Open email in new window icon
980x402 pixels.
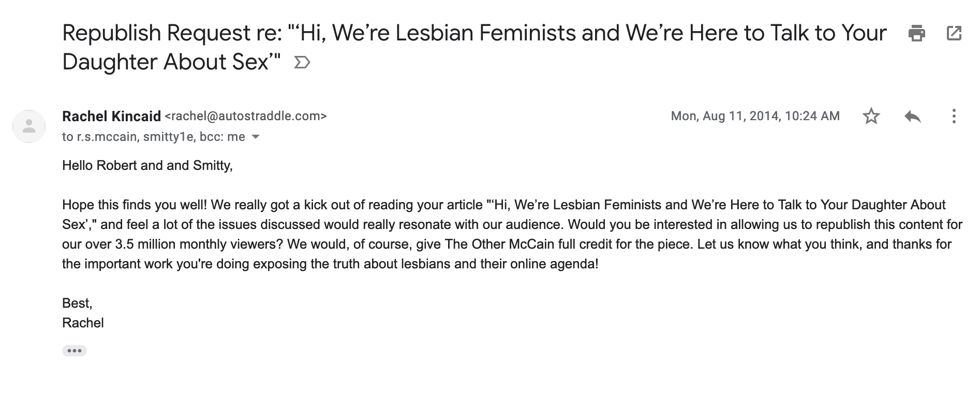point(954,33)
